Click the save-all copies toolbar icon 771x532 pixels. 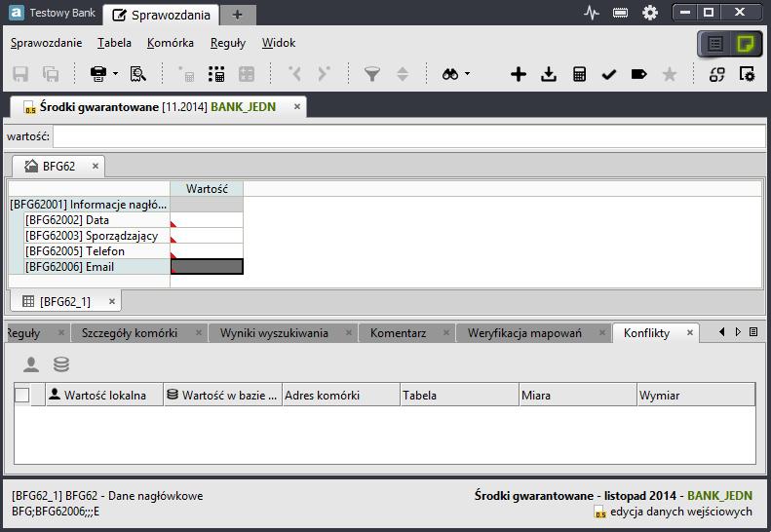[50, 74]
